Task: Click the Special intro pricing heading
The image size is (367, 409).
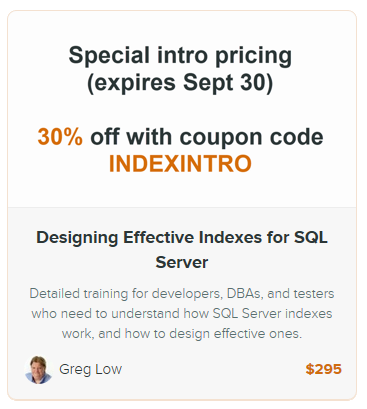Action: click(x=180, y=55)
